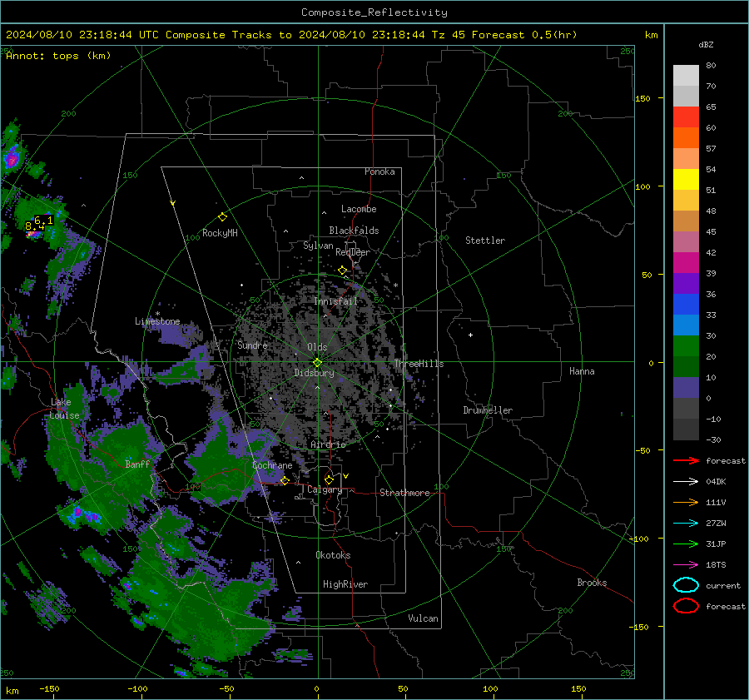The width and height of the screenshot is (749, 700).
Task: Click the Olds city label
Action: [317, 347]
